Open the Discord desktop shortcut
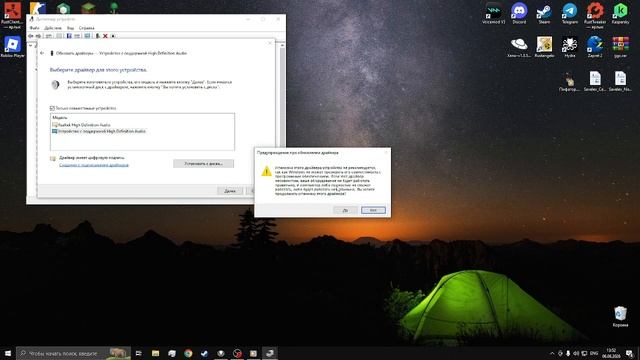The image size is (640, 360). 519,13
